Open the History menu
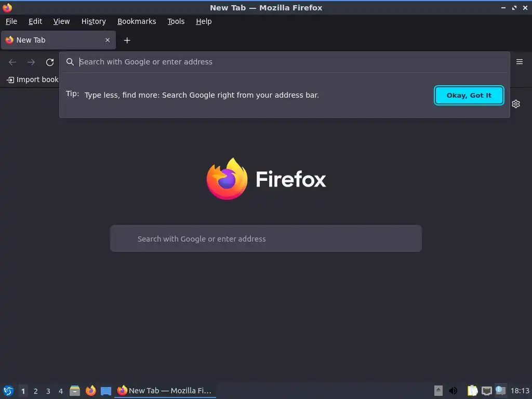Viewport: 532px width, 399px height. pos(94,21)
